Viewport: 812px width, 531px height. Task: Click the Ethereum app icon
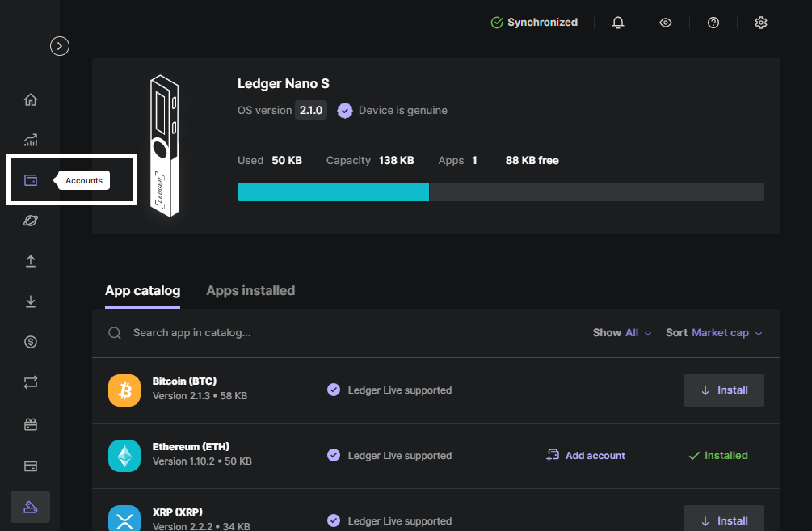[124, 455]
